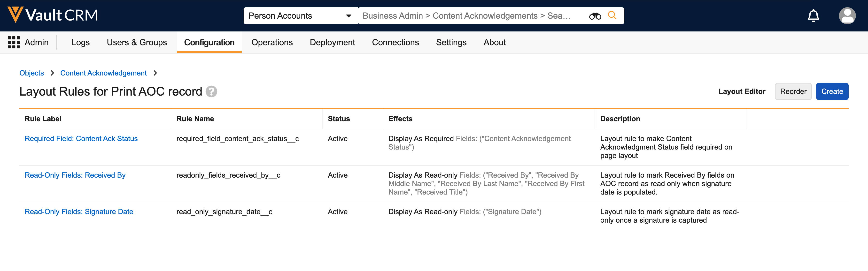Open Read-Only Fields: Signature Date rule
This screenshot has height=271, width=868.
79,212
